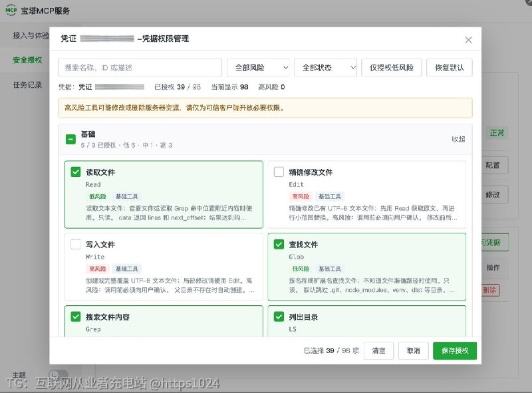Open the 全部状态 status filter dropdown
Screen dimensions: 532x393
[x=325, y=68]
